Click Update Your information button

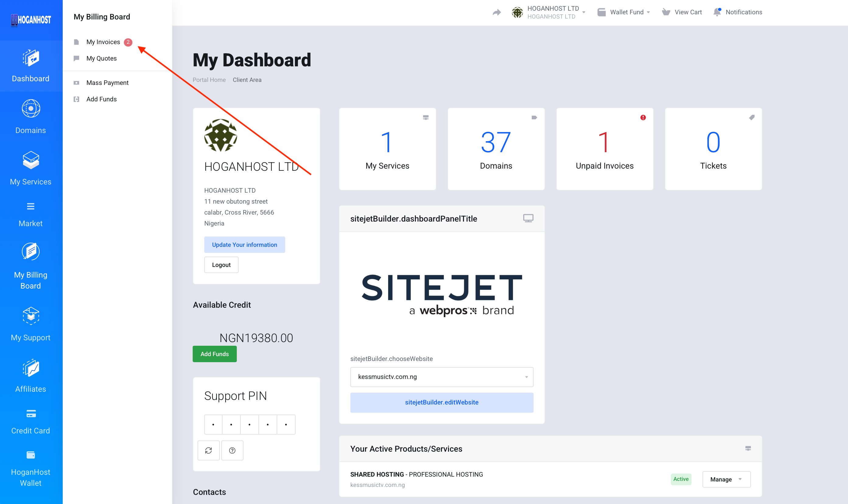244,244
